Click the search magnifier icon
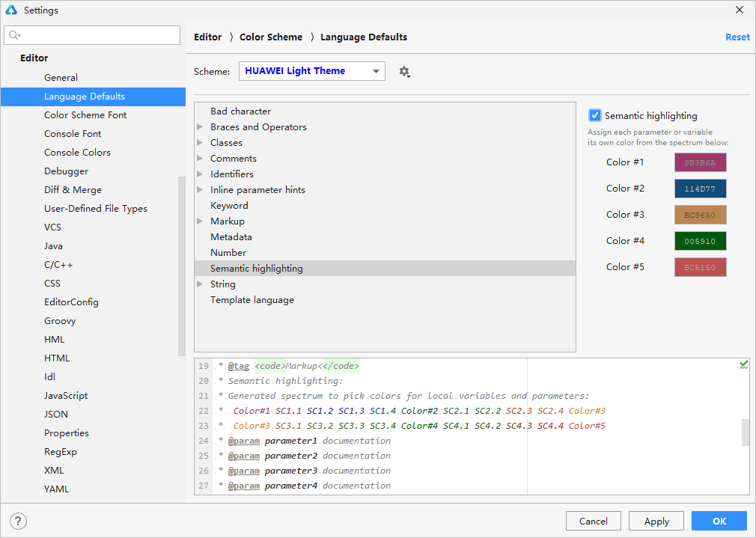Image resolution: width=756 pixels, height=538 pixels. tap(14, 35)
